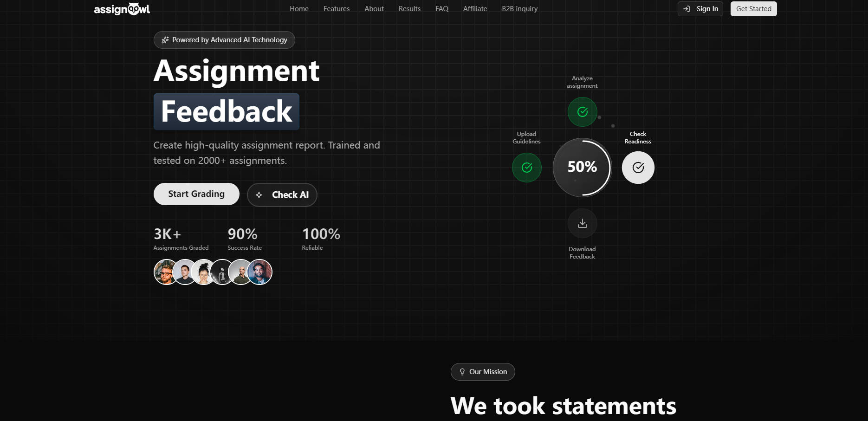
Task: Click the Start Grading button
Action: [196, 194]
